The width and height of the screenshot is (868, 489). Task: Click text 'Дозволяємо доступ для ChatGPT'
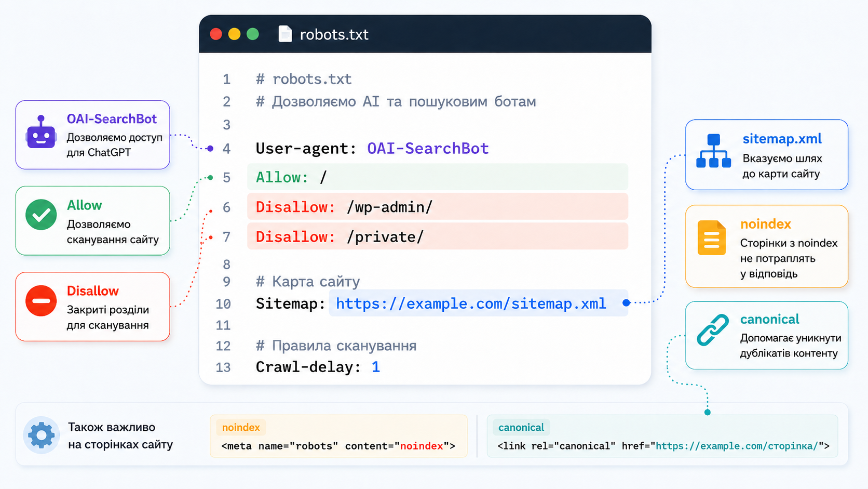114,145
